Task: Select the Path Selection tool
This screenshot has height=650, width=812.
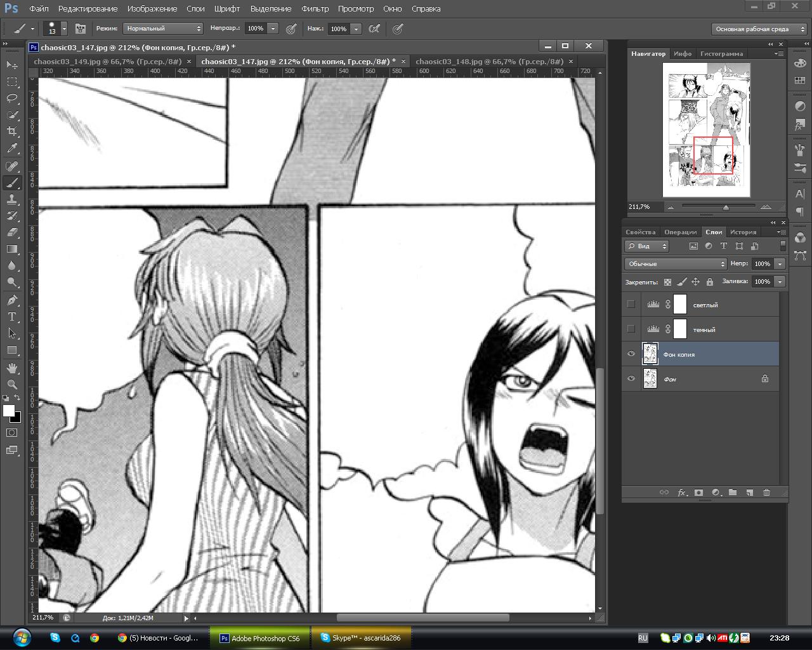Action: pos(12,333)
